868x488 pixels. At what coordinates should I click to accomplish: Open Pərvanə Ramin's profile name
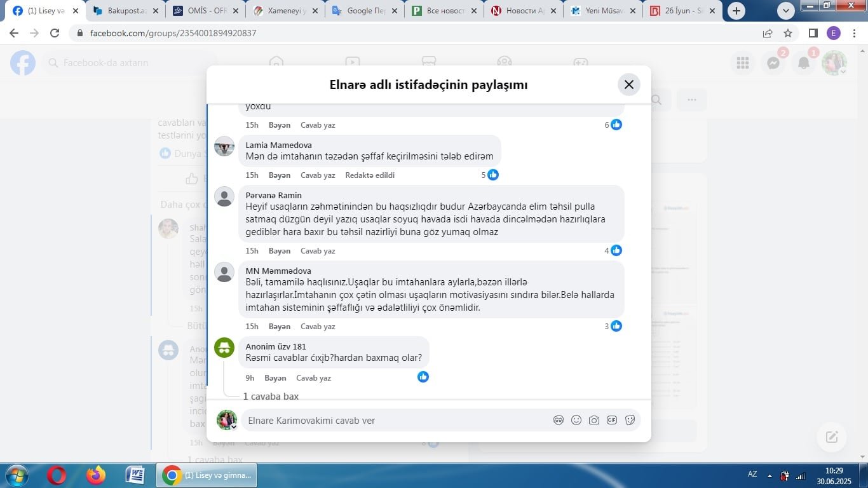pyautogui.click(x=273, y=195)
